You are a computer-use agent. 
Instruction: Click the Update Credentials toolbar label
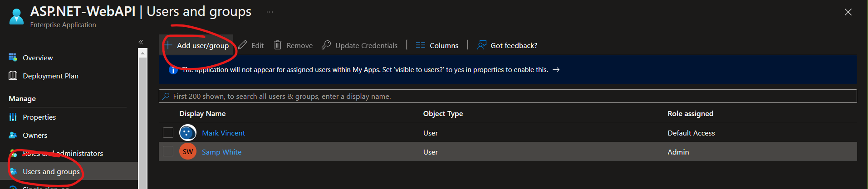pos(366,45)
